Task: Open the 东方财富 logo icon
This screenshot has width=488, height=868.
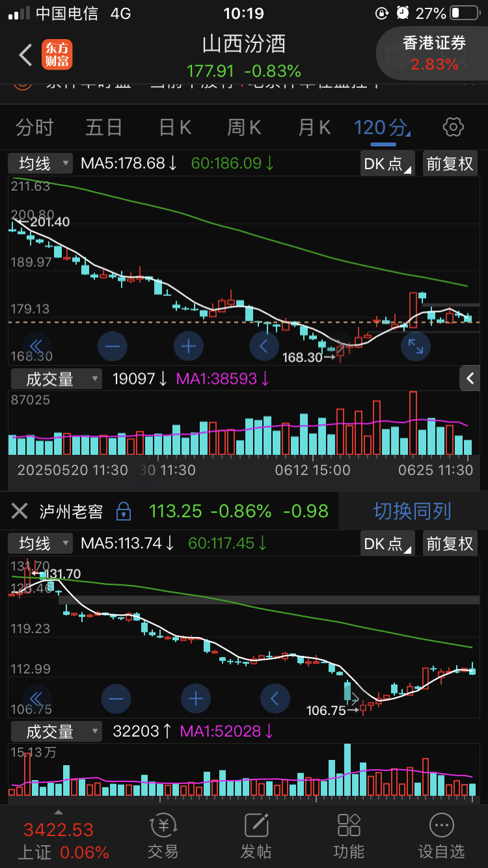Action: pos(57,55)
